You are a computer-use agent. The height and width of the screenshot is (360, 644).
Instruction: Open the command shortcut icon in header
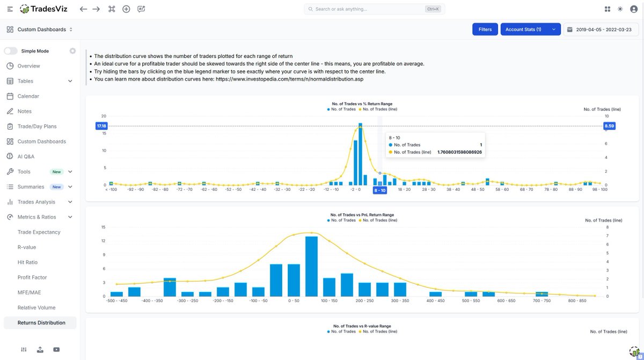[112, 9]
